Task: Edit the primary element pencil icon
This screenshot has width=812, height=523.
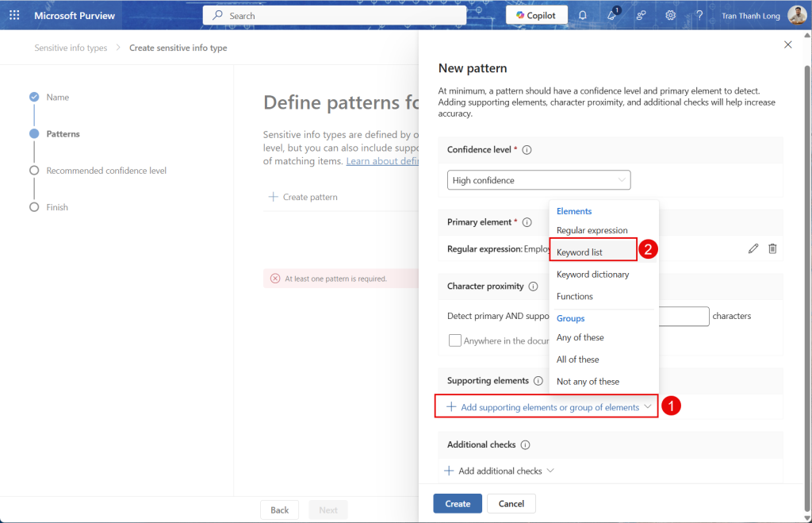Action: coord(753,248)
